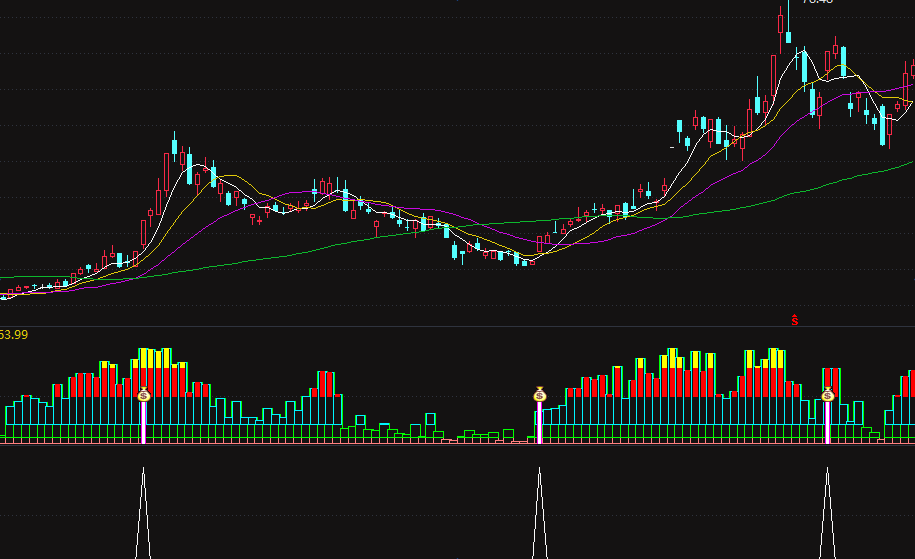Click the rightmost white spike in the bottom panel
The height and width of the screenshot is (559, 915).
[827, 513]
